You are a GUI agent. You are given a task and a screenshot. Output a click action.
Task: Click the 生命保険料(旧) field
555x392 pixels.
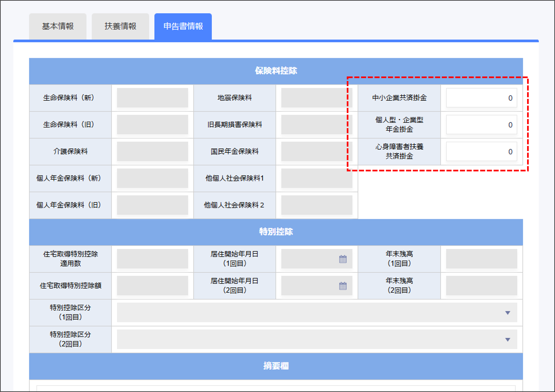[x=152, y=125]
